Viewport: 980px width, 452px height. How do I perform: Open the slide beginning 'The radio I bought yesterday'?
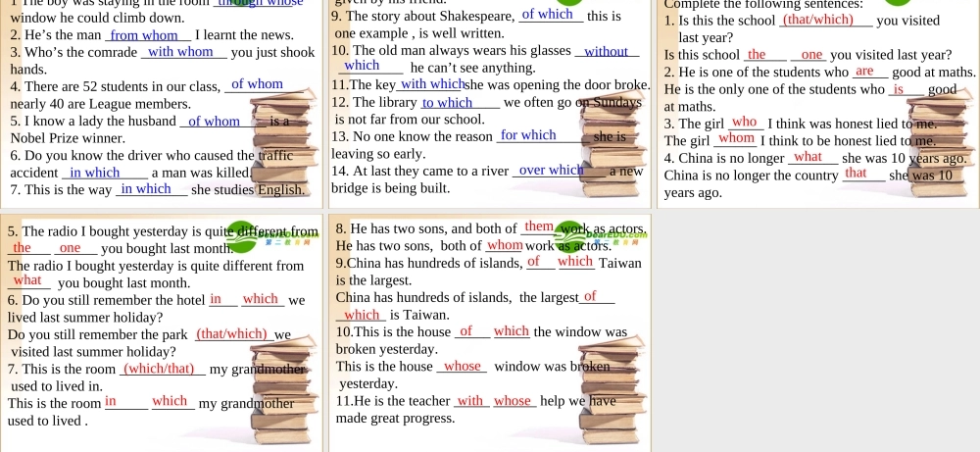[162, 332]
